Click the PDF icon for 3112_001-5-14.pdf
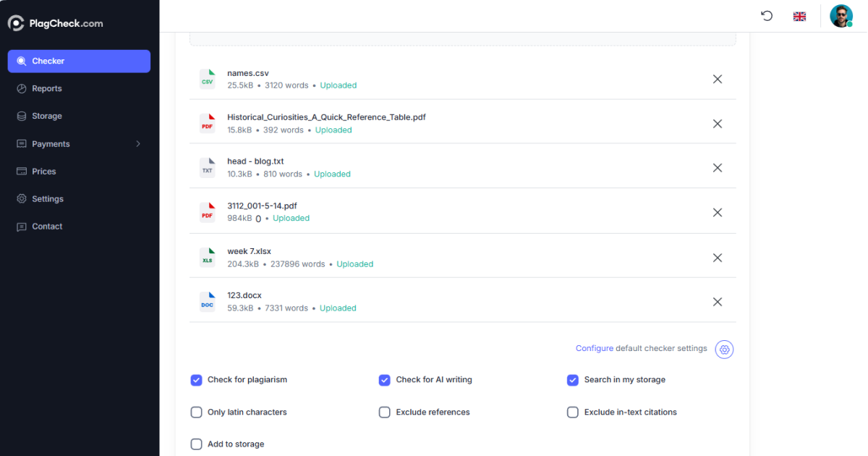Image resolution: width=868 pixels, height=456 pixels. [x=208, y=213]
